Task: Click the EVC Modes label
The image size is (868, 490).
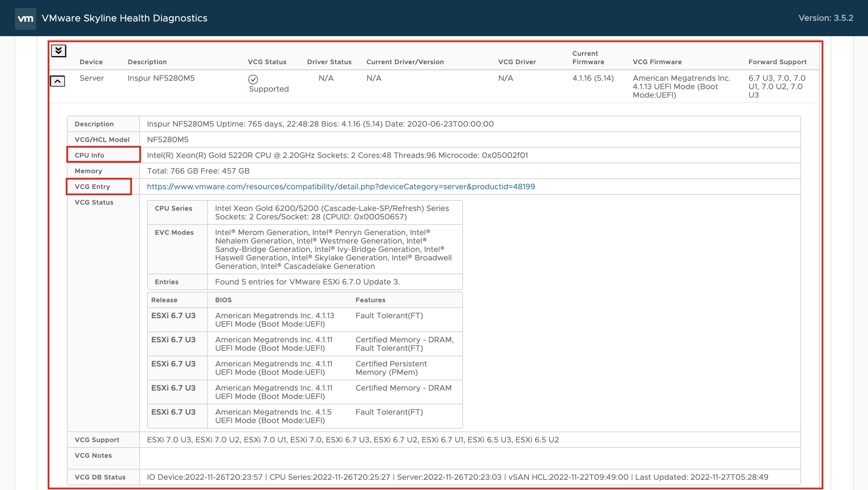Action: (x=174, y=233)
